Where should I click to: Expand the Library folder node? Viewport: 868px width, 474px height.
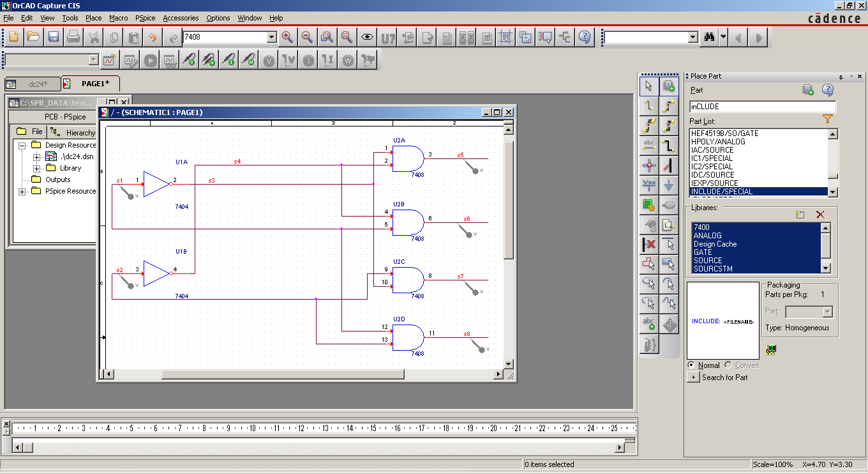[36, 168]
